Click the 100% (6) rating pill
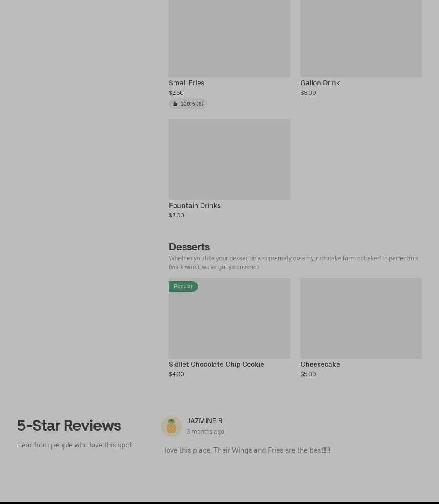This screenshot has height=504, width=439. [188, 103]
